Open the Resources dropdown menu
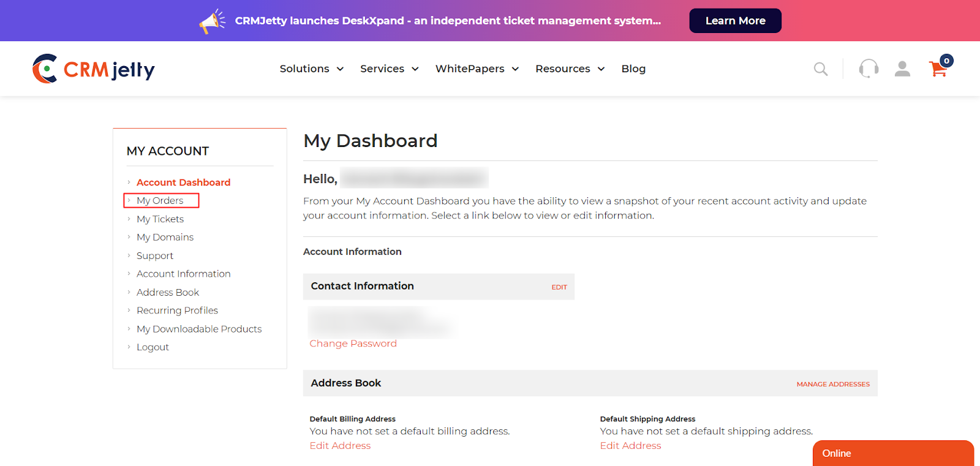Image resolution: width=980 pixels, height=466 pixels. pyautogui.click(x=570, y=69)
